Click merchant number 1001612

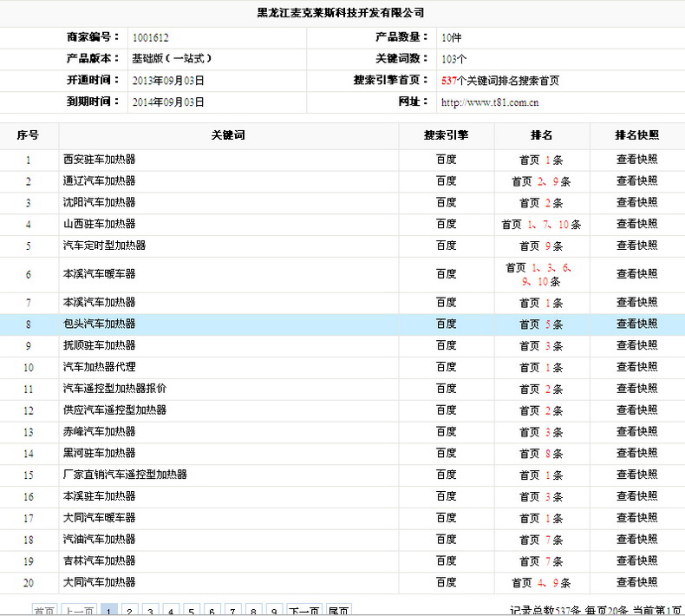151,37
